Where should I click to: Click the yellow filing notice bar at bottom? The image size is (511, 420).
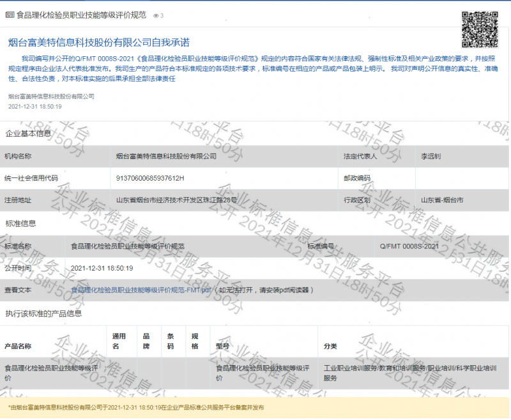pos(256,407)
